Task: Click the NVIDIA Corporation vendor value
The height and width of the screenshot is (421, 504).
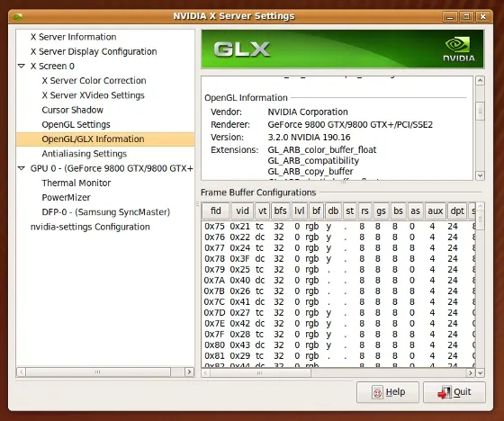Action: 308,112
